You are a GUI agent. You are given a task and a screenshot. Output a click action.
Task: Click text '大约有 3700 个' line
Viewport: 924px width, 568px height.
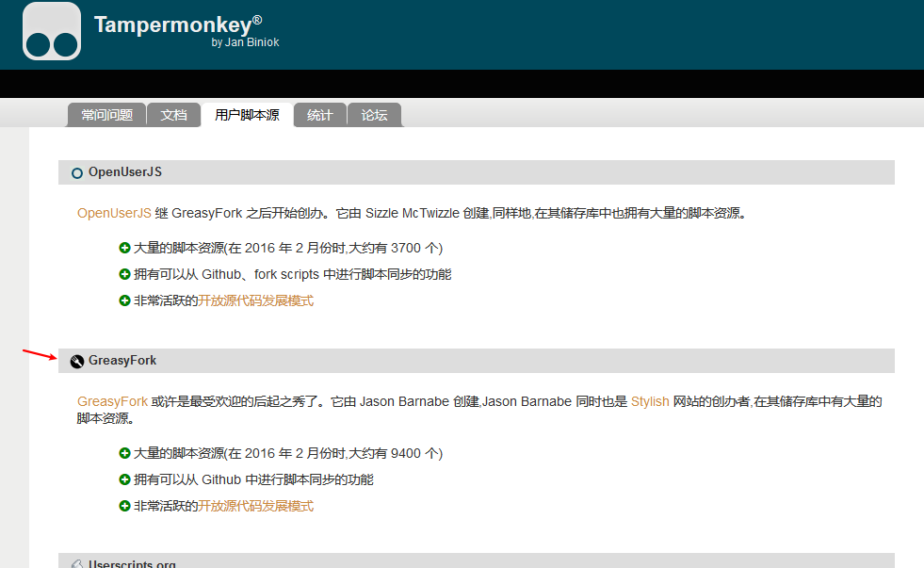coord(288,248)
